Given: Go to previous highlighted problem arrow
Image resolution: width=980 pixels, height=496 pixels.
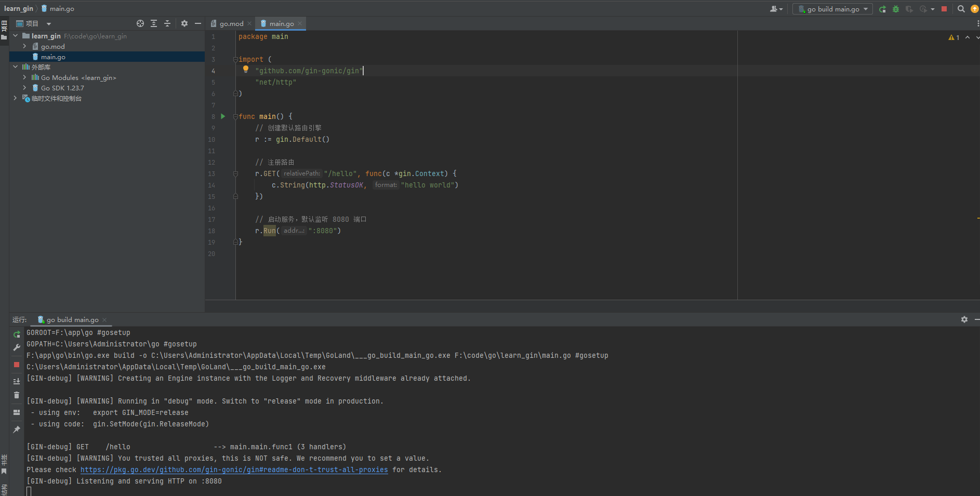Looking at the screenshot, I should pyautogui.click(x=968, y=37).
